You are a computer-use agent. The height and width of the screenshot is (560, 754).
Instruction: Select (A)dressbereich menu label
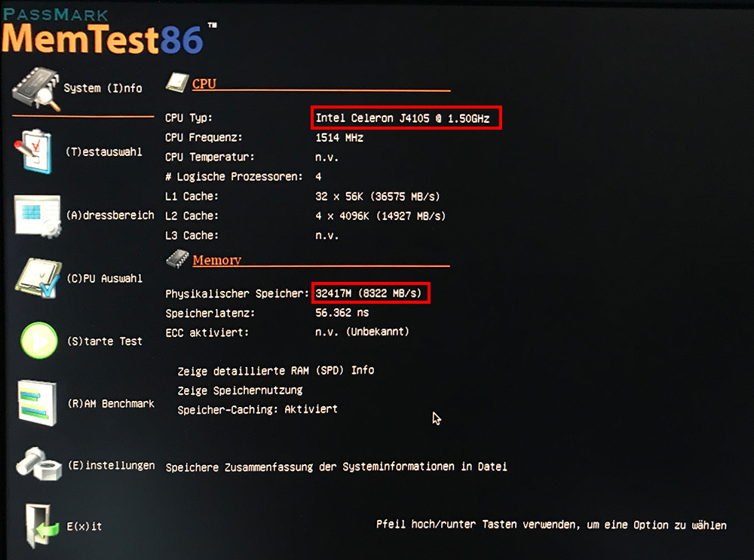pyautogui.click(x=110, y=215)
